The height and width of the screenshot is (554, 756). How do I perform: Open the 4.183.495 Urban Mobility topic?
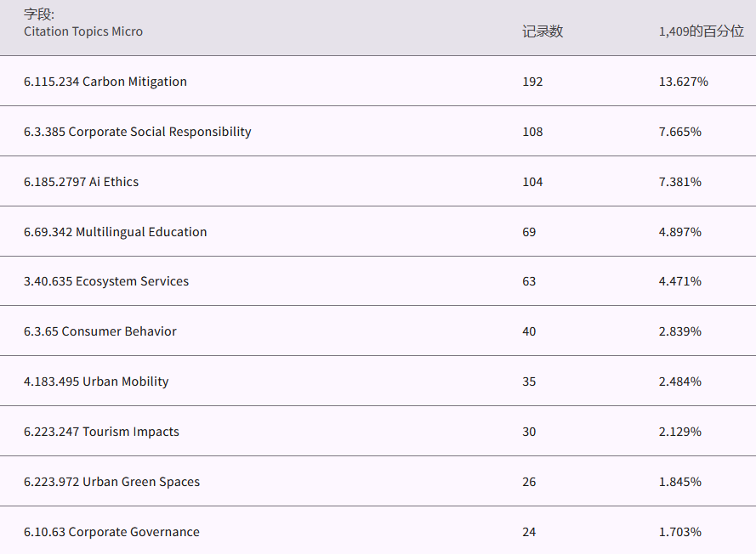pyautogui.click(x=96, y=382)
